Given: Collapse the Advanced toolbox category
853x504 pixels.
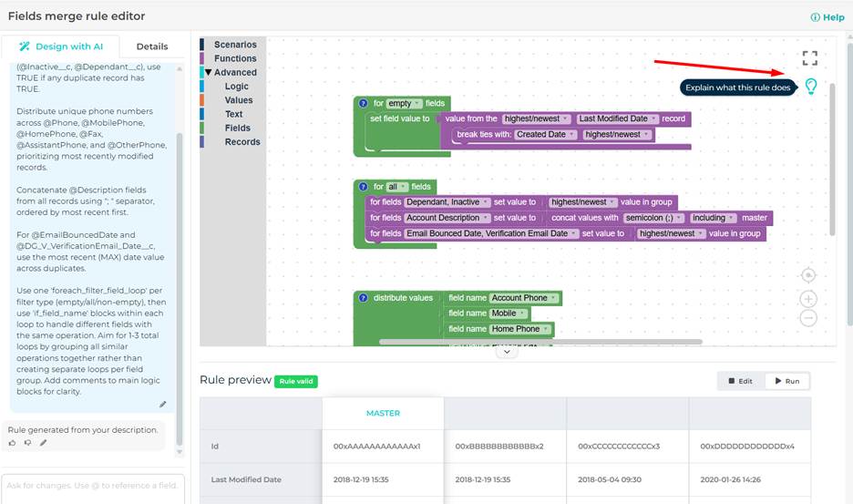Looking at the screenshot, I should tap(209, 73).
